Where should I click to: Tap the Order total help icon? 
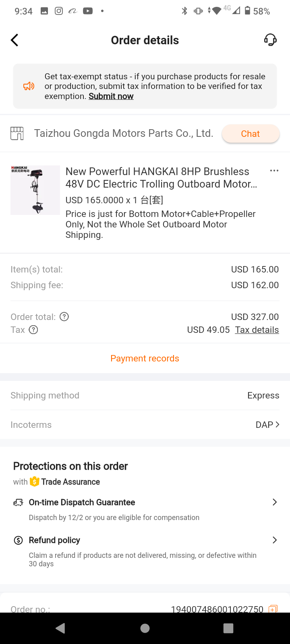64,317
